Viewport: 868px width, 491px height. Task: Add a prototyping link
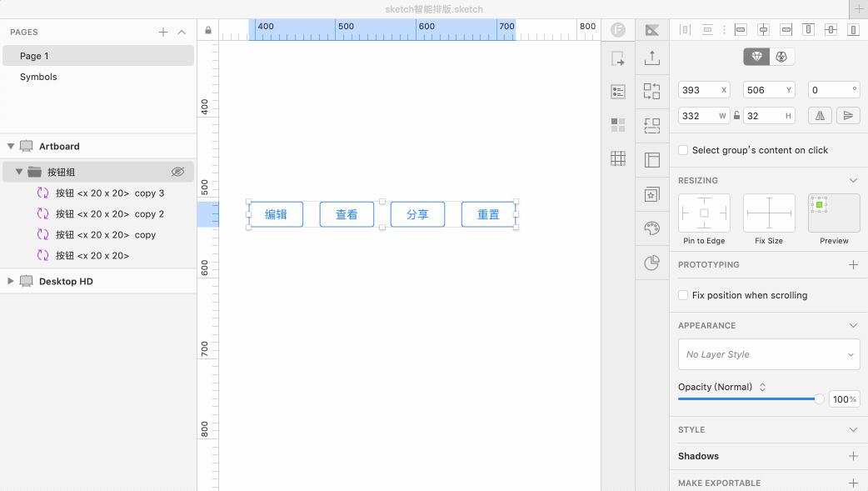[853, 265]
